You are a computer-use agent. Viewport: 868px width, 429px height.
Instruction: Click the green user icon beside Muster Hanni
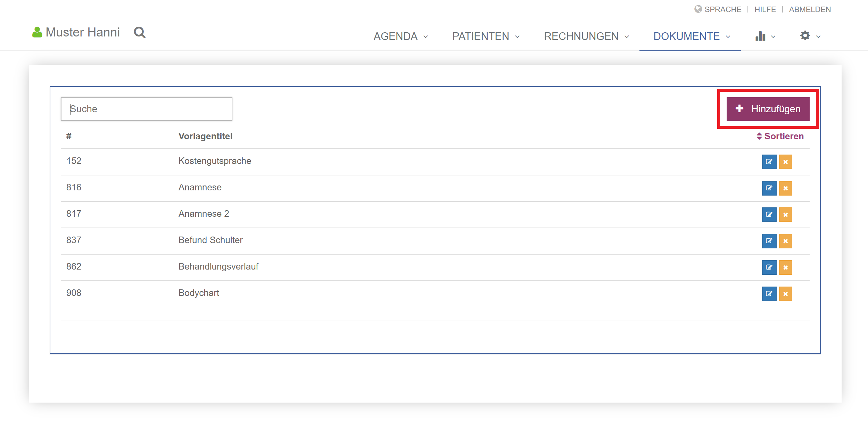pos(37,32)
